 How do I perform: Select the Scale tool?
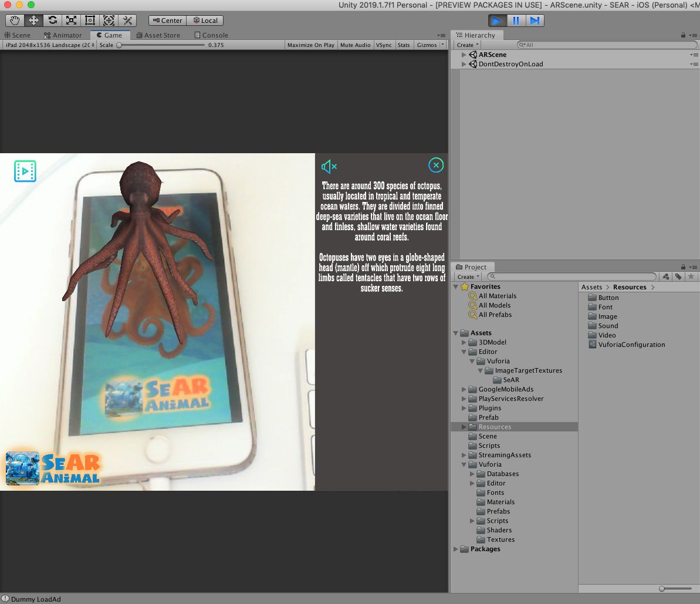pos(71,21)
